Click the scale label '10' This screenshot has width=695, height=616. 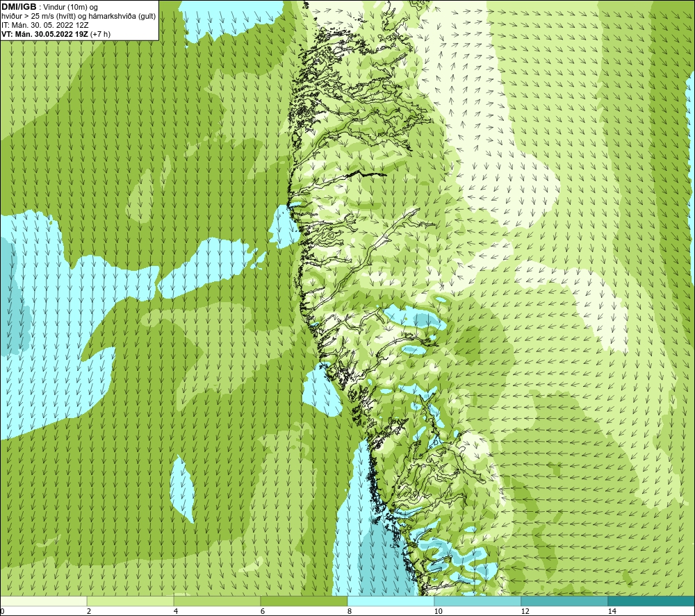point(439,611)
